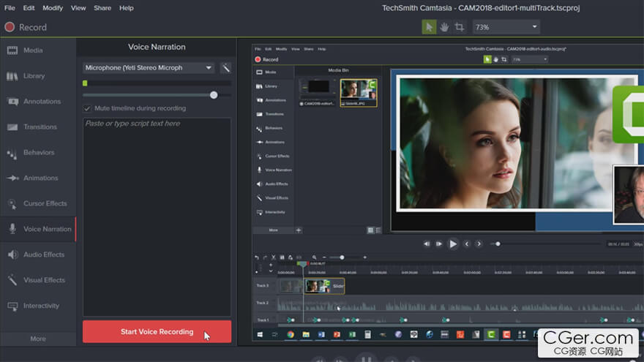The width and height of the screenshot is (644, 362).
Task: Expand the Microphone source dropdown
Action: coord(149,68)
